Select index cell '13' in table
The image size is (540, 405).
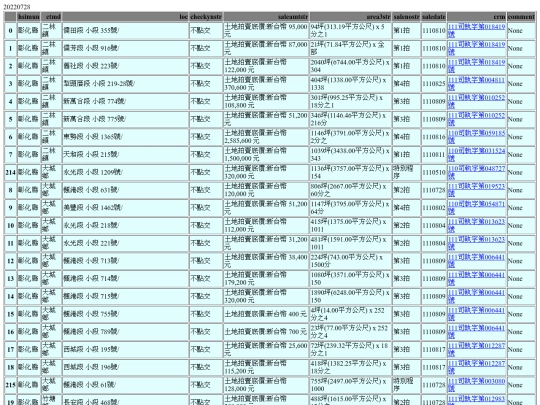click(x=10, y=279)
